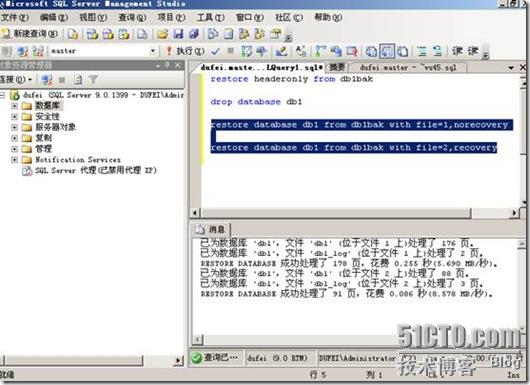Expand the Security (安全性) folder
530x385 pixels.
(14, 117)
